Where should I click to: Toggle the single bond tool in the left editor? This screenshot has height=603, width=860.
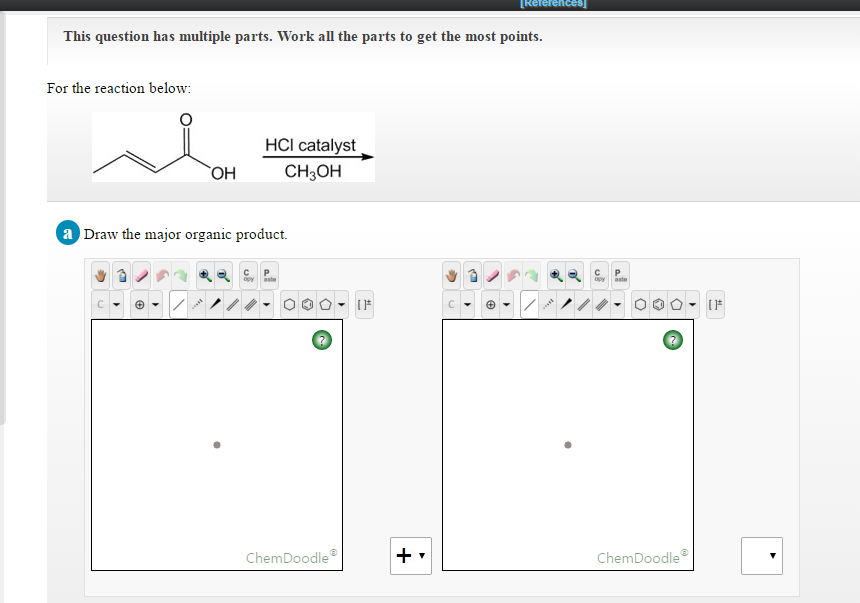click(x=178, y=304)
